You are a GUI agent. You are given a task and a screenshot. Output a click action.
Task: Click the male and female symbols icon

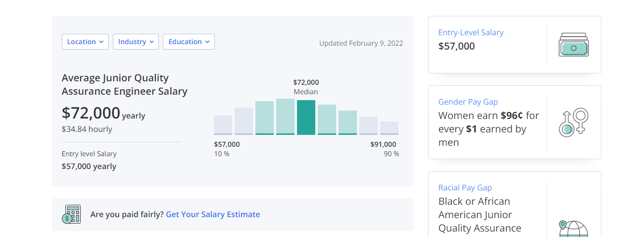573,122
